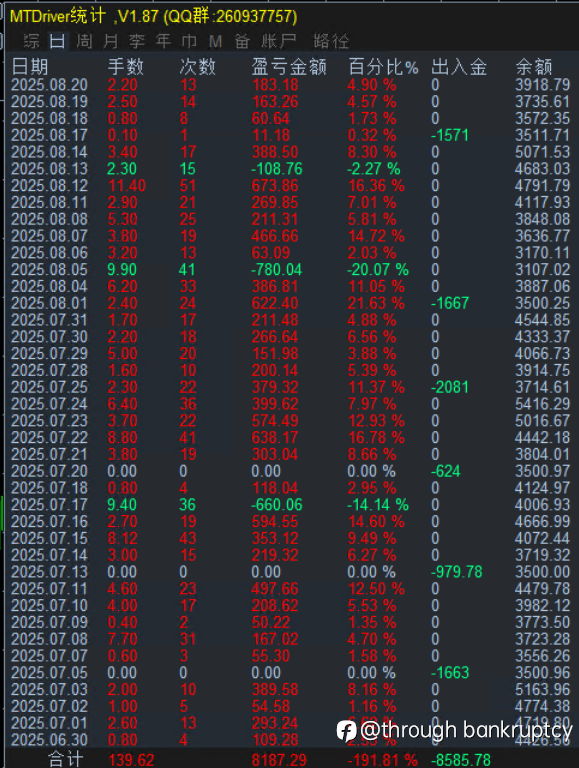Click the -2081 withdrawal value
Screen dimensions: 579x768
point(450,387)
